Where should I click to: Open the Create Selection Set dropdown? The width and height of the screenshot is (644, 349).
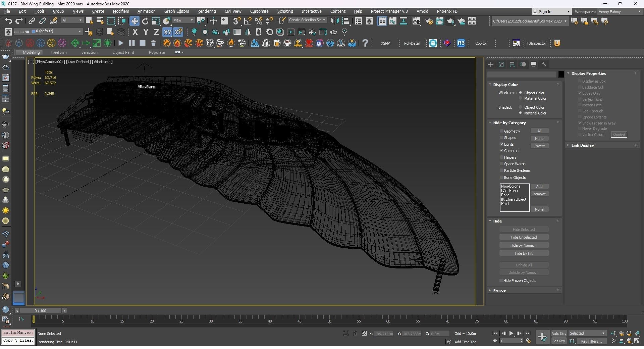[x=307, y=20]
